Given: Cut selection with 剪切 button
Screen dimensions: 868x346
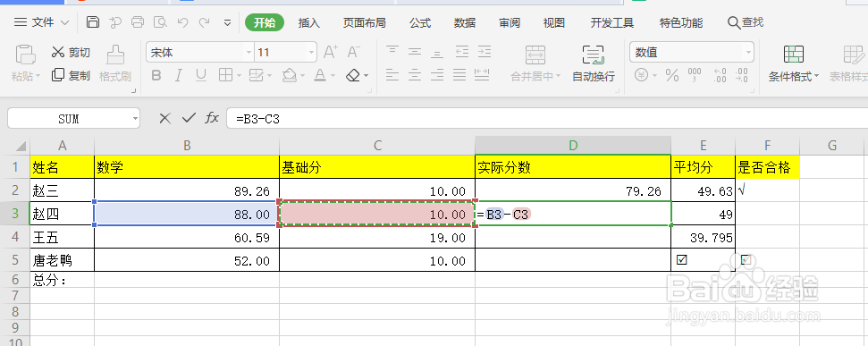Looking at the screenshot, I should point(71,53).
